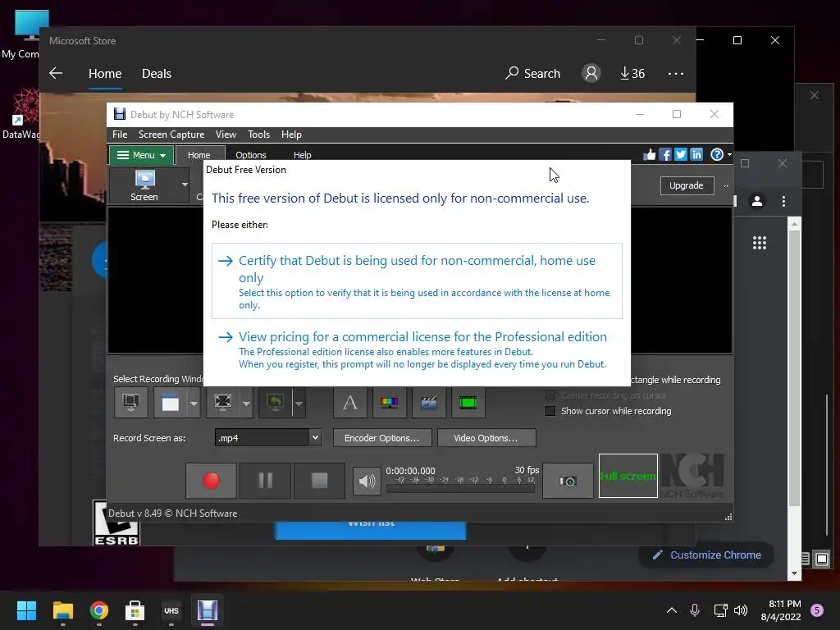The height and width of the screenshot is (630, 840).
Task: Click the thumbs-up like icon
Action: pyautogui.click(x=650, y=155)
